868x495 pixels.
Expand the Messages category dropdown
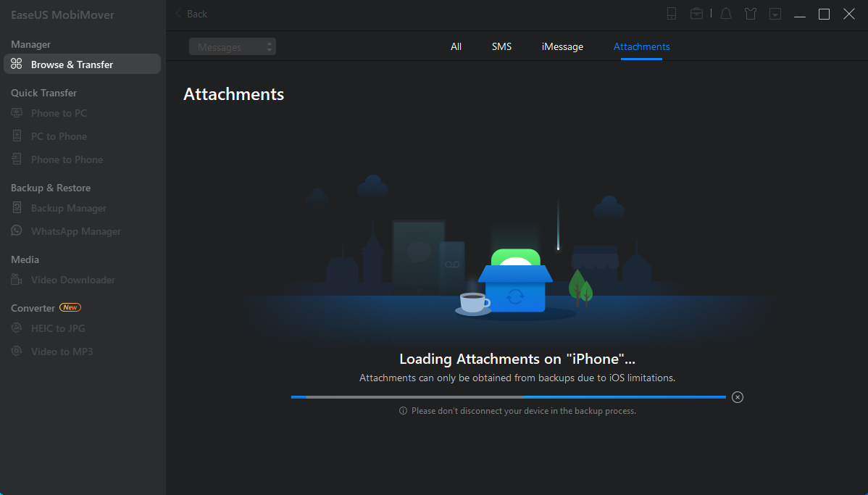232,47
